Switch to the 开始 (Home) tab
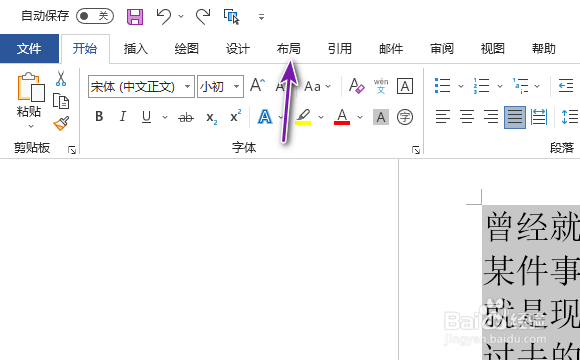Screen dimensions: 580x360 tap(85, 48)
